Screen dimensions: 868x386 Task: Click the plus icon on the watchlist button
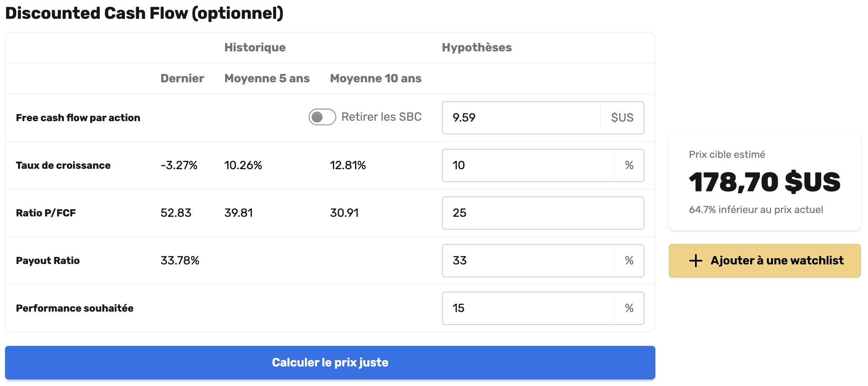pyautogui.click(x=695, y=261)
